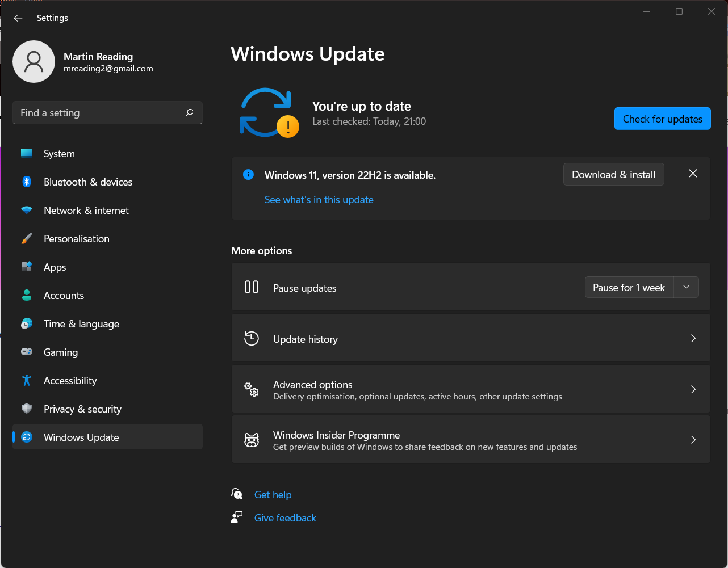Open Time & language settings

click(x=107, y=324)
